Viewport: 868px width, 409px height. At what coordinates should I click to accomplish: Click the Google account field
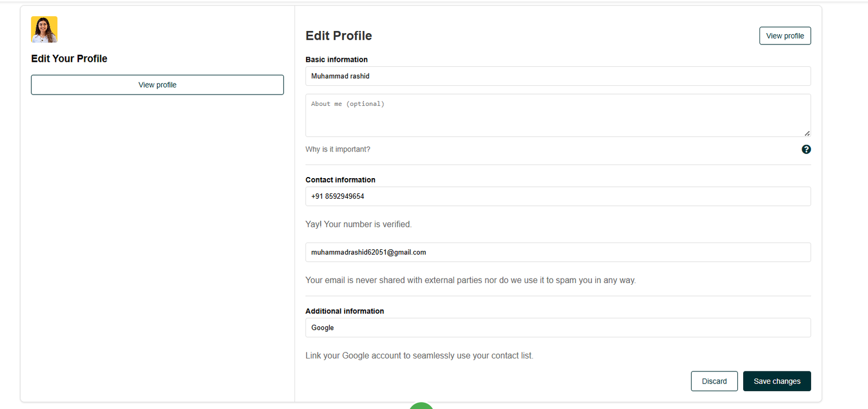[558, 328]
